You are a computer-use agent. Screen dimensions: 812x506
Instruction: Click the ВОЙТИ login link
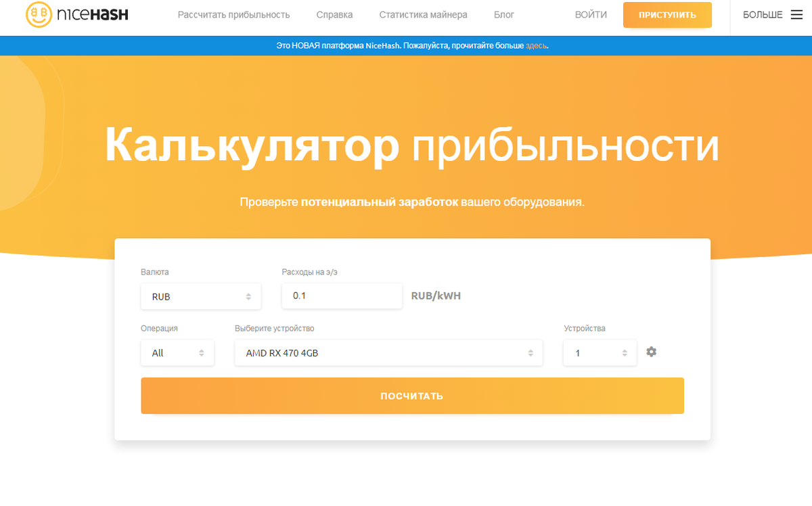591,15
